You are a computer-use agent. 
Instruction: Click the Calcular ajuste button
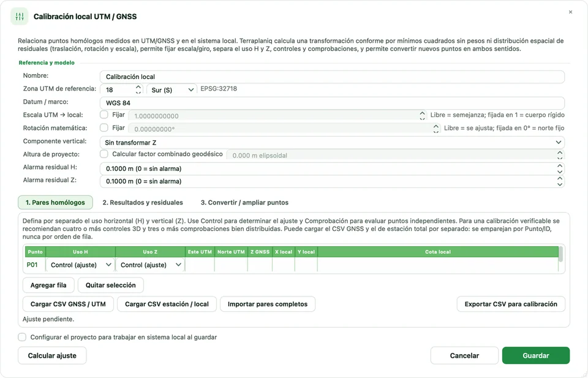pyautogui.click(x=52, y=355)
